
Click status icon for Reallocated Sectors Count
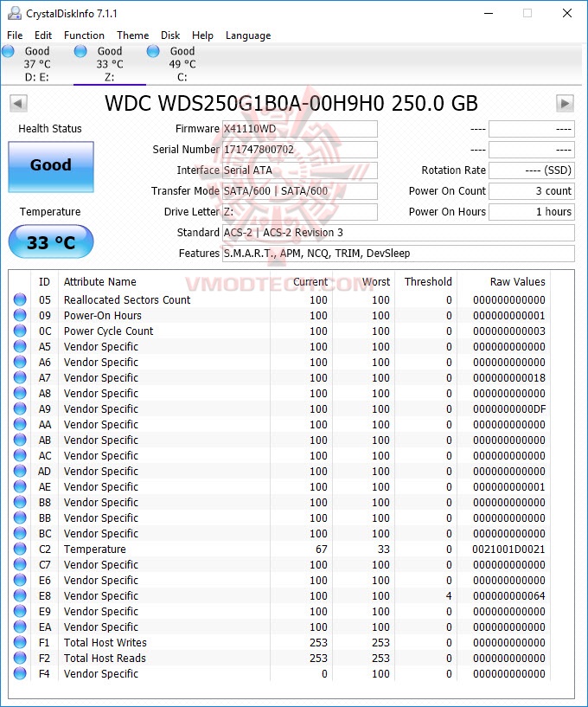pyautogui.click(x=20, y=299)
